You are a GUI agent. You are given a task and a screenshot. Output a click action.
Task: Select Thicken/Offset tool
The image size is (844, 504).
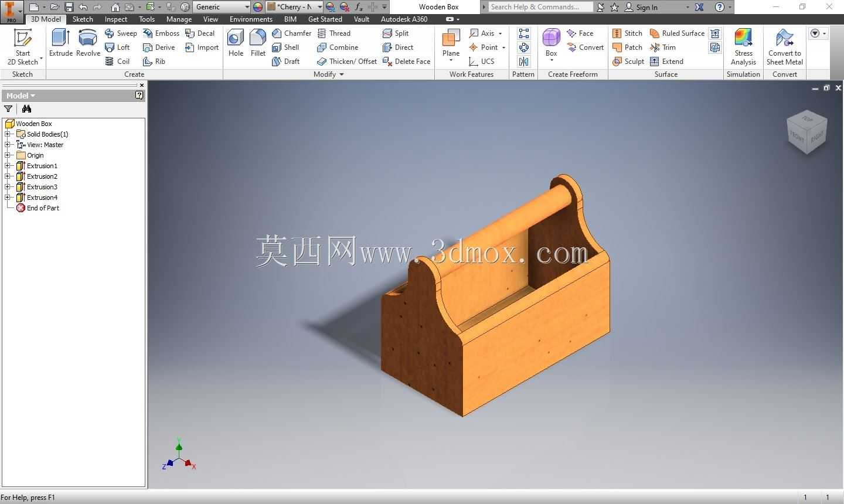347,62
